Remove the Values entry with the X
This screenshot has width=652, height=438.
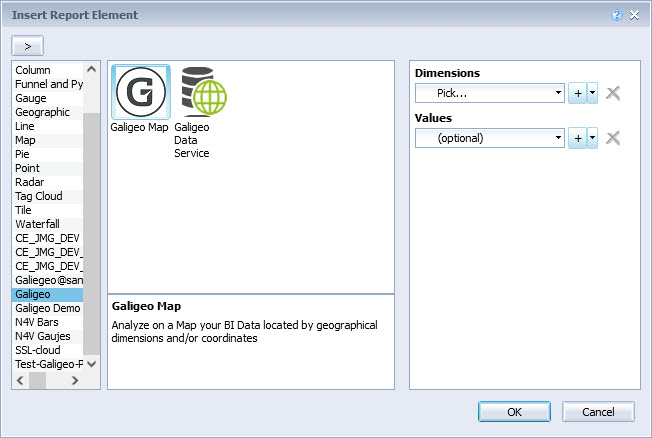(613, 138)
